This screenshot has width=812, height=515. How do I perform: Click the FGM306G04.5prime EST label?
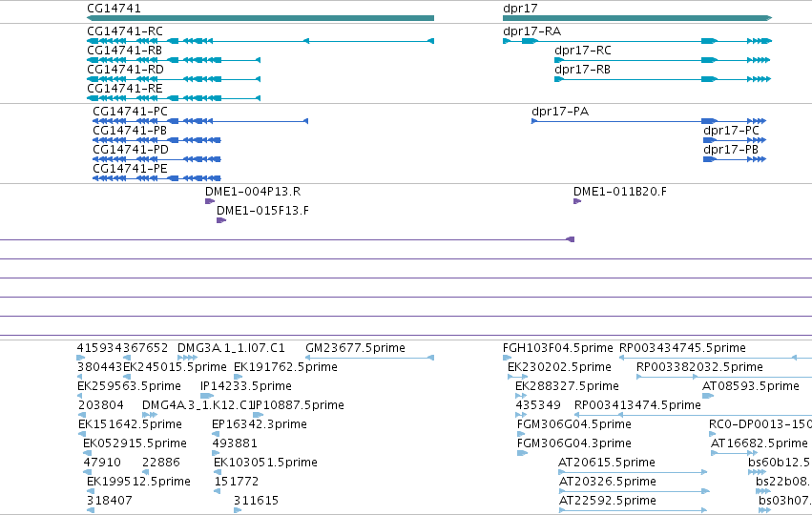(x=574, y=424)
